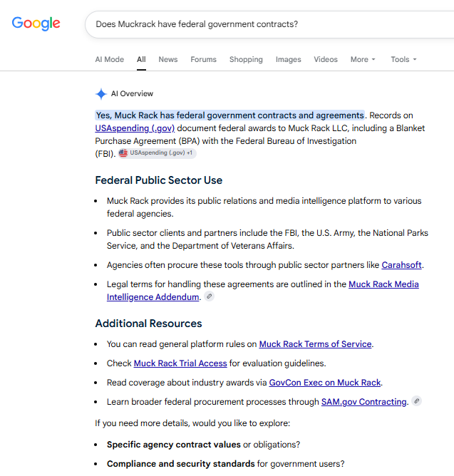Image resolution: width=454 pixels, height=476 pixels.
Task: Open the Forums tab
Action: [203, 60]
